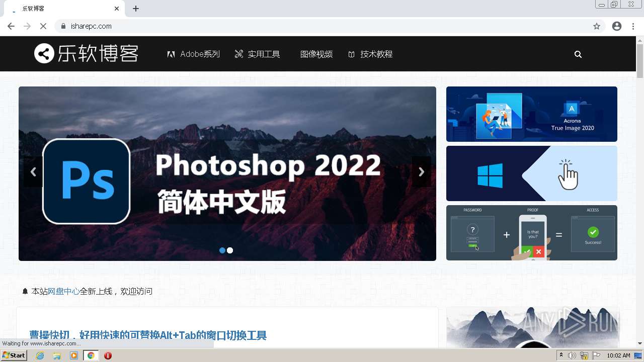The height and width of the screenshot is (362, 644).
Task: Select the first blue carousel dot
Action: tap(222, 250)
